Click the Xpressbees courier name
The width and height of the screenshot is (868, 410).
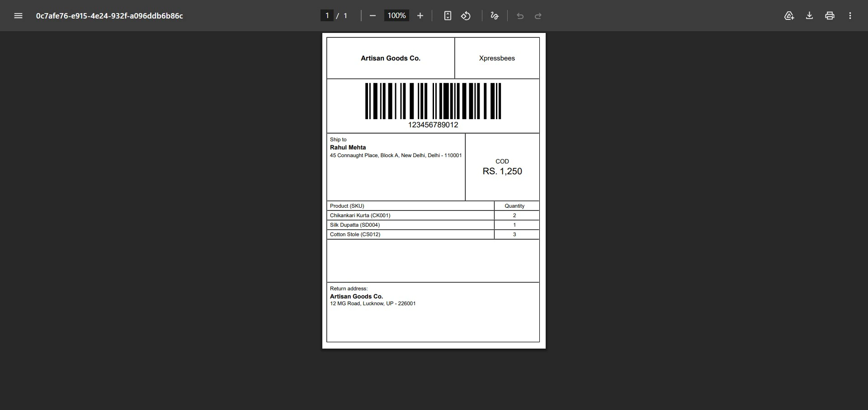pos(497,58)
